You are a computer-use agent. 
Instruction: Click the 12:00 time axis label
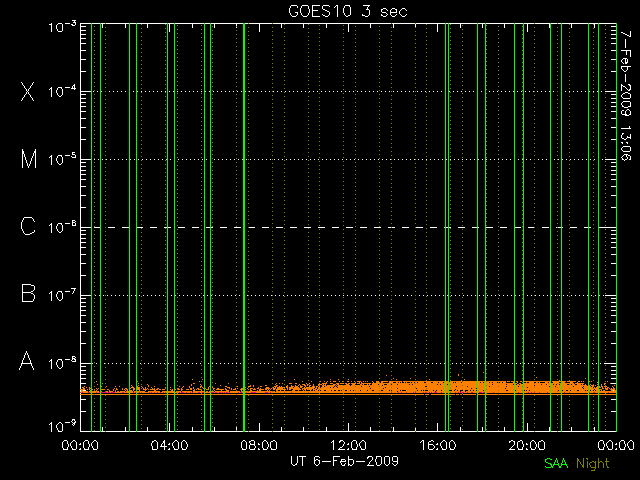pos(348,445)
